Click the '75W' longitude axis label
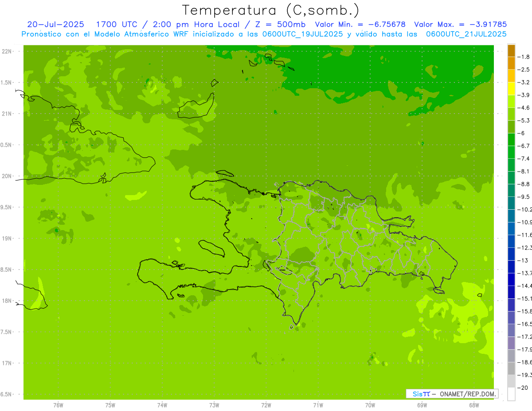 click(x=110, y=405)
